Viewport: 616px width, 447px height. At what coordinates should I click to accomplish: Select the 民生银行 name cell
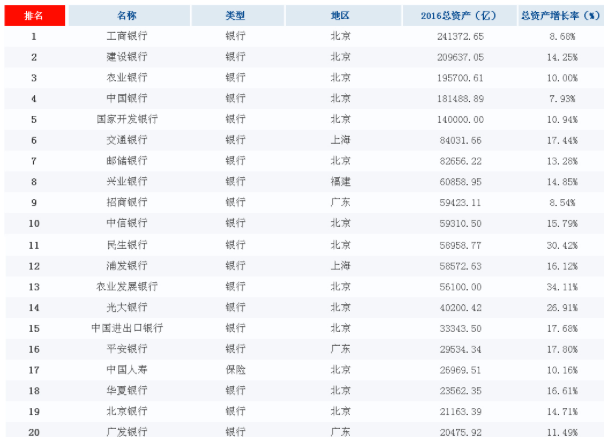click(x=127, y=245)
